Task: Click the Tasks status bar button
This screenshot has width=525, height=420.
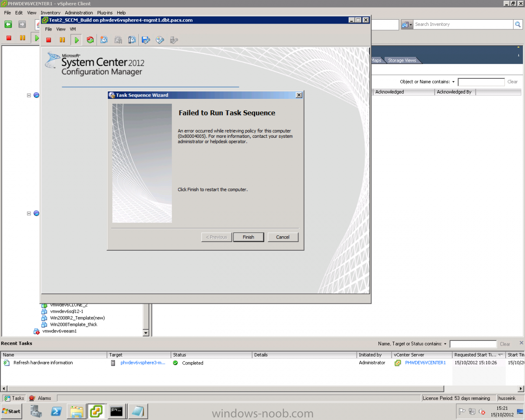Action: coord(14,398)
